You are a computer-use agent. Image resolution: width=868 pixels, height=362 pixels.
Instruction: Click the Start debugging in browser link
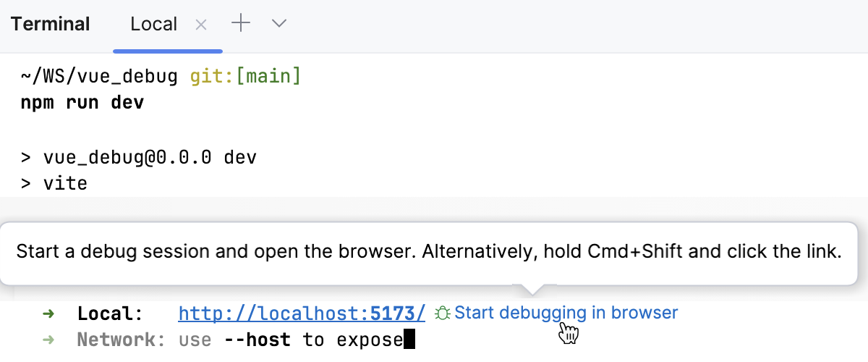click(x=566, y=313)
